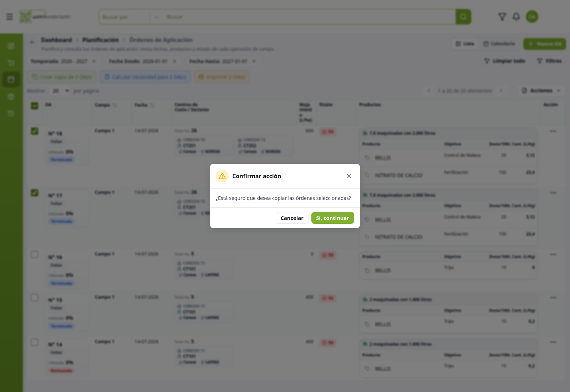Image resolution: width=570 pixels, height=392 pixels.
Task: Check the order N° 15 checkbox
Action: tap(35, 298)
